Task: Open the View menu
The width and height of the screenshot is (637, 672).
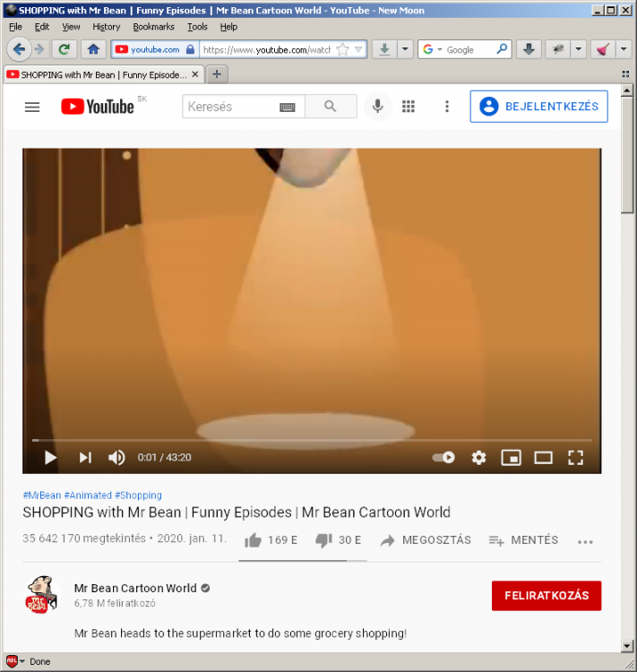Action: click(x=71, y=27)
